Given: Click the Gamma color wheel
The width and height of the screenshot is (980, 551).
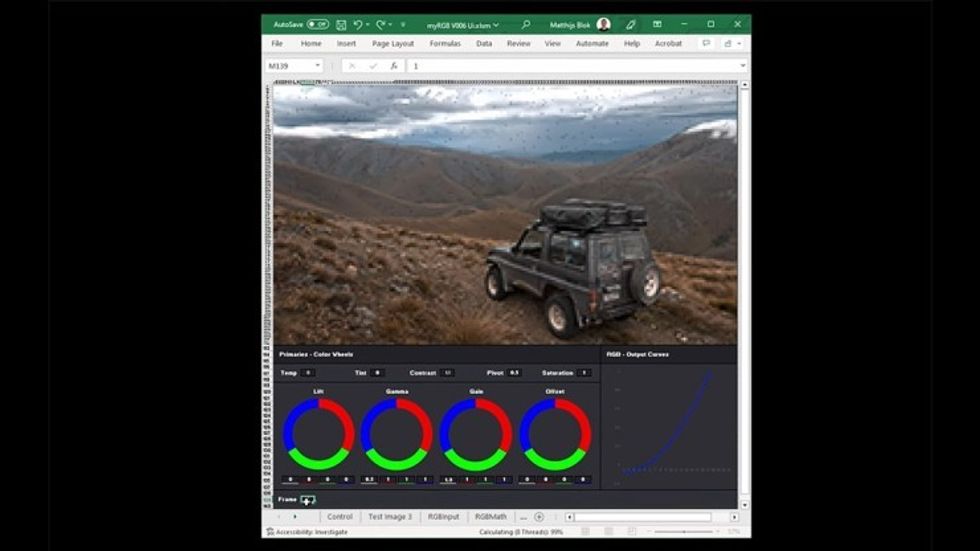Looking at the screenshot, I should [x=397, y=434].
